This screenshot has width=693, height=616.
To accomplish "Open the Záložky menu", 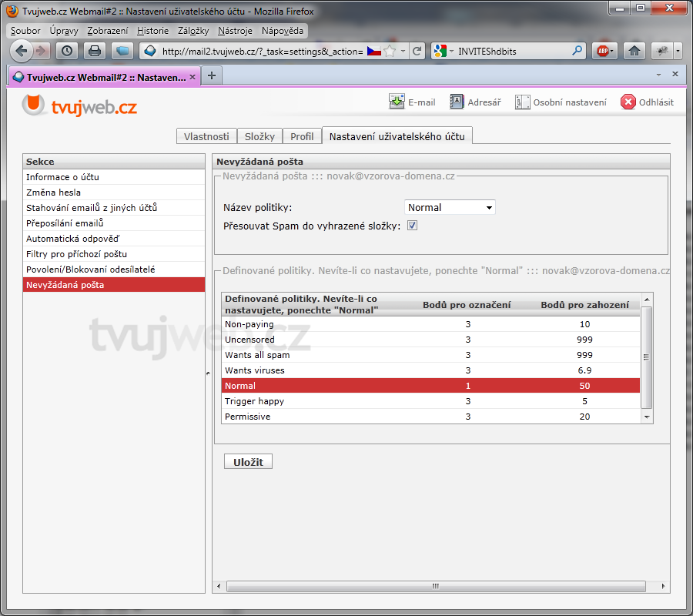I will [192, 31].
